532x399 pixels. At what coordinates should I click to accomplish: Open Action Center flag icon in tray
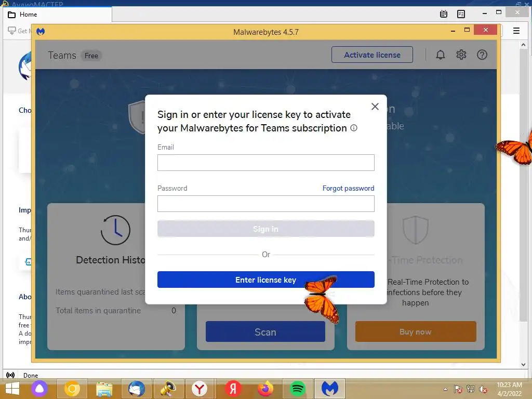458,389
